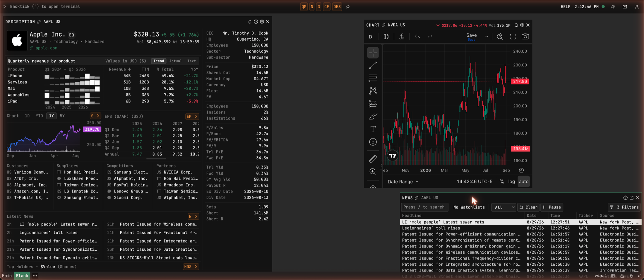Select the trend line drawing tool
644x280 pixels.
pos(373,66)
